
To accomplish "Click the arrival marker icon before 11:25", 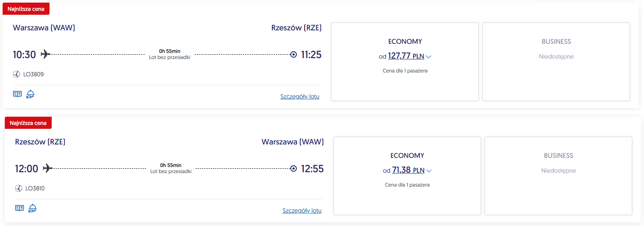I will pyautogui.click(x=293, y=55).
